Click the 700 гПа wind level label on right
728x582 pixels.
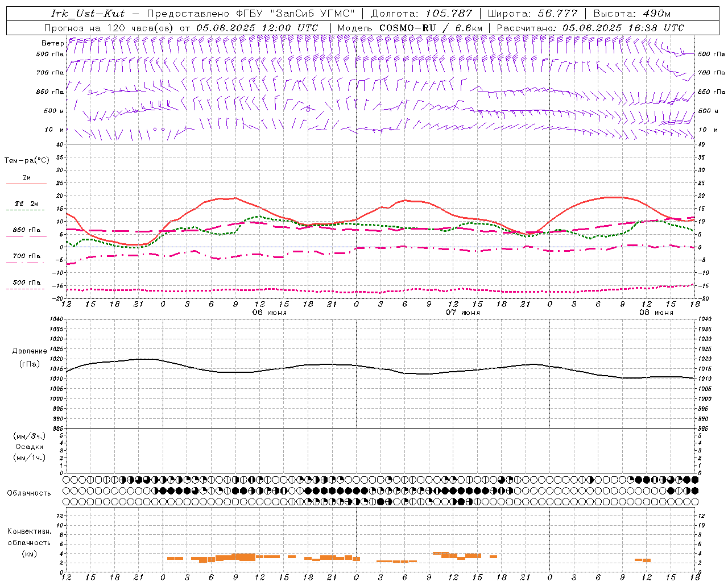[712, 73]
